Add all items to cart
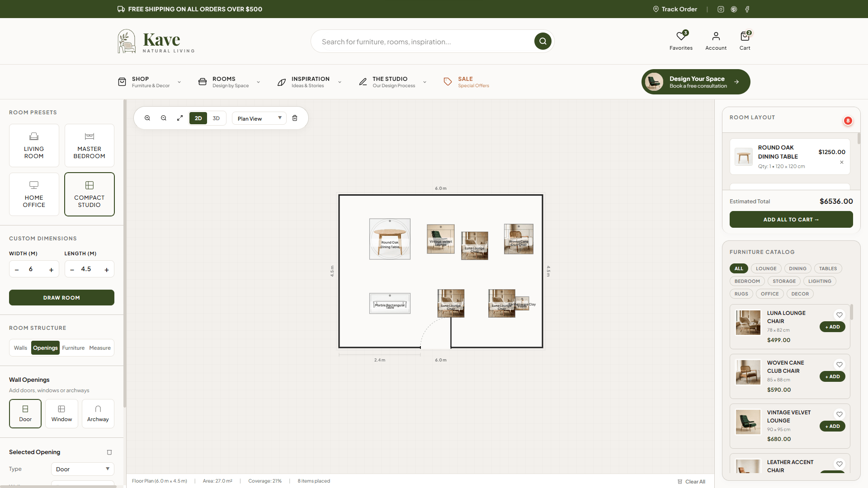Screen dimensions: 868x488 tap(791, 220)
